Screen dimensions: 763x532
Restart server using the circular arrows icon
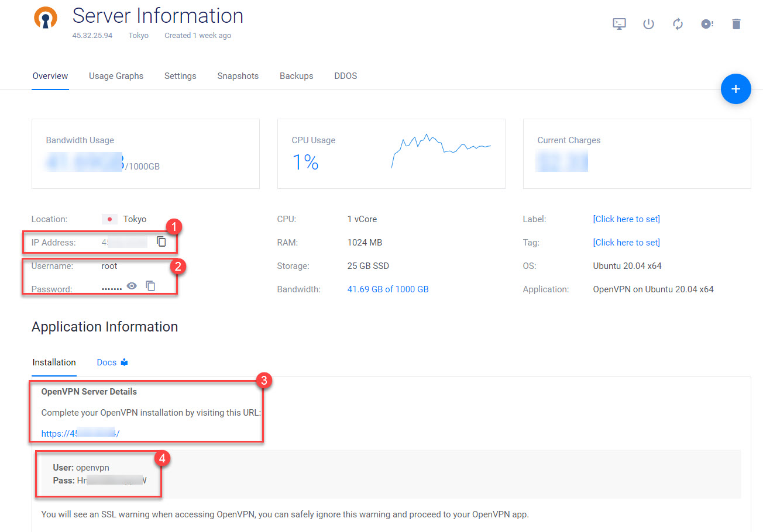[678, 24]
